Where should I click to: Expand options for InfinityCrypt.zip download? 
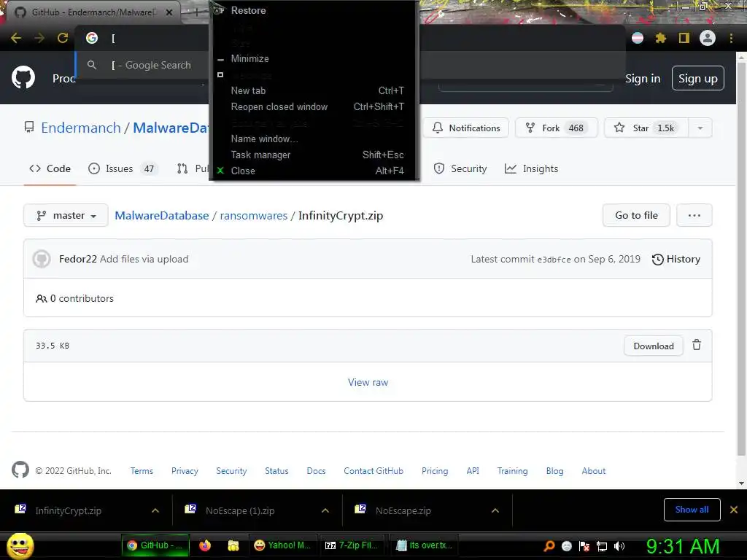click(155, 510)
